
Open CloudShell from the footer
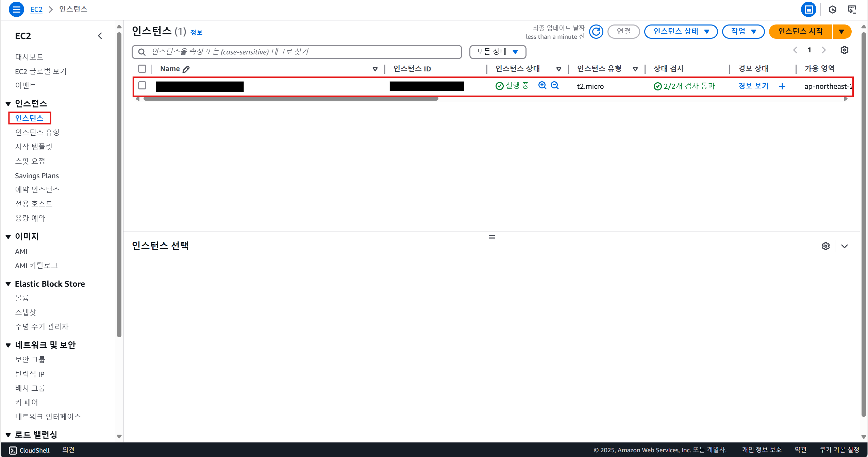tap(29, 450)
